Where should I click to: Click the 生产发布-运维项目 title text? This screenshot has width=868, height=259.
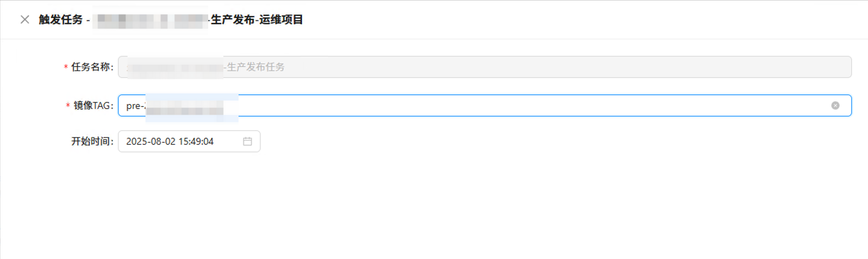pos(257,20)
